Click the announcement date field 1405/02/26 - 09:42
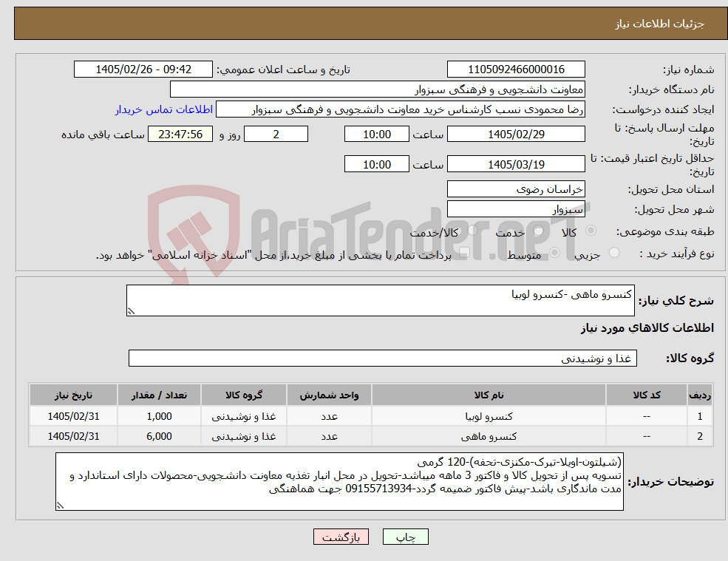Screen dimensions: 728x561 [x=143, y=69]
